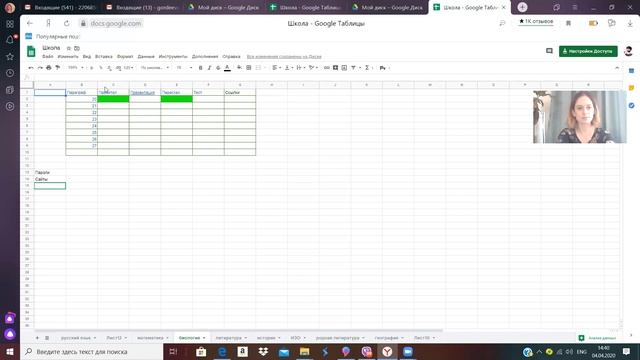Switch to first Мой диск browser tab
640x360 pixels.
tap(224, 7)
